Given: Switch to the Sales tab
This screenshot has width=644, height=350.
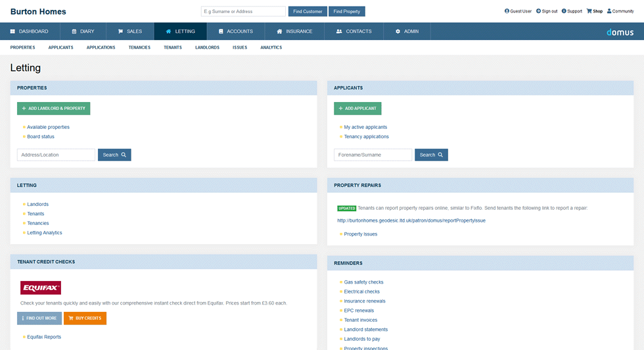Looking at the screenshot, I should (130, 32).
